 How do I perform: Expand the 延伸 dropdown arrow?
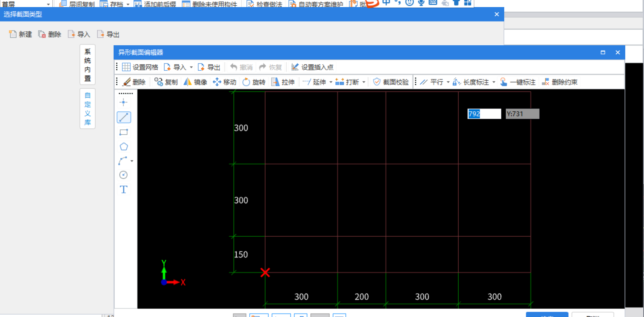(x=331, y=82)
